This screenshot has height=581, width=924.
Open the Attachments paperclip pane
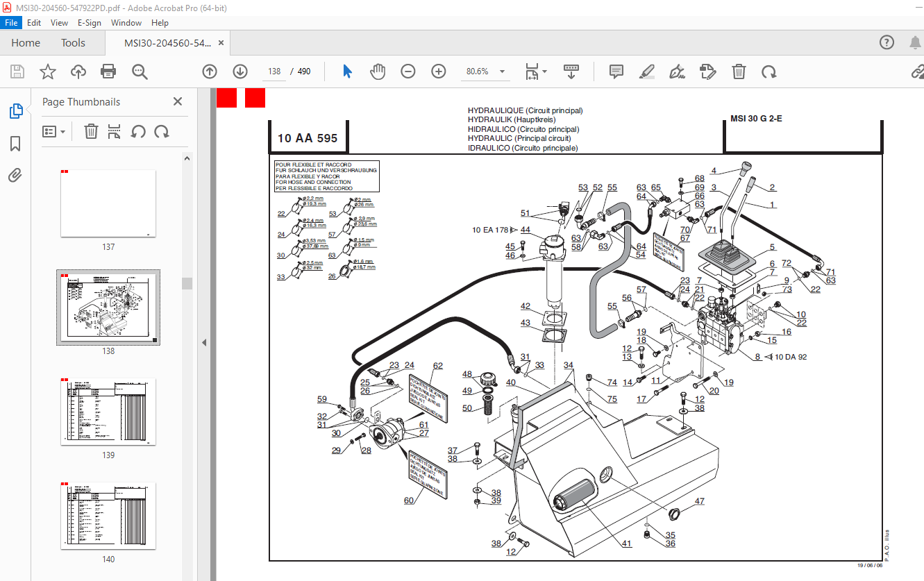click(x=15, y=175)
